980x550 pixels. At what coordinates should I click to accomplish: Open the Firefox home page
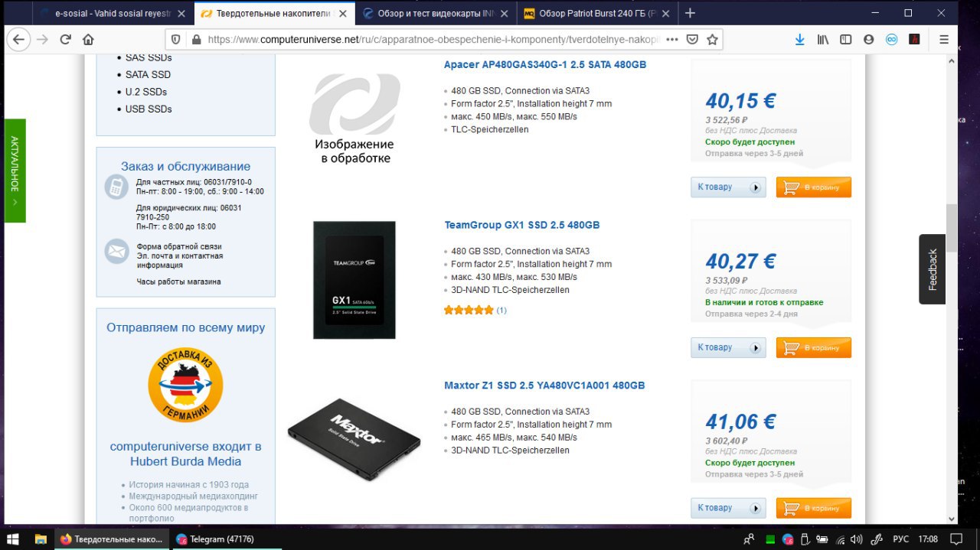[x=88, y=40]
